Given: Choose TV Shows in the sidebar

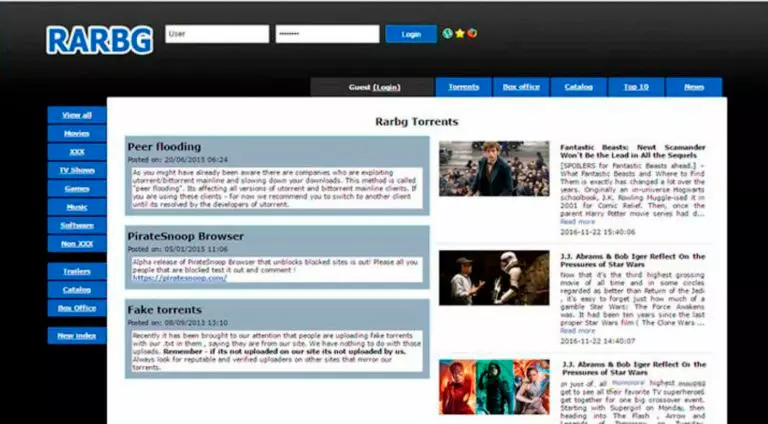Looking at the screenshot, I should click(77, 170).
